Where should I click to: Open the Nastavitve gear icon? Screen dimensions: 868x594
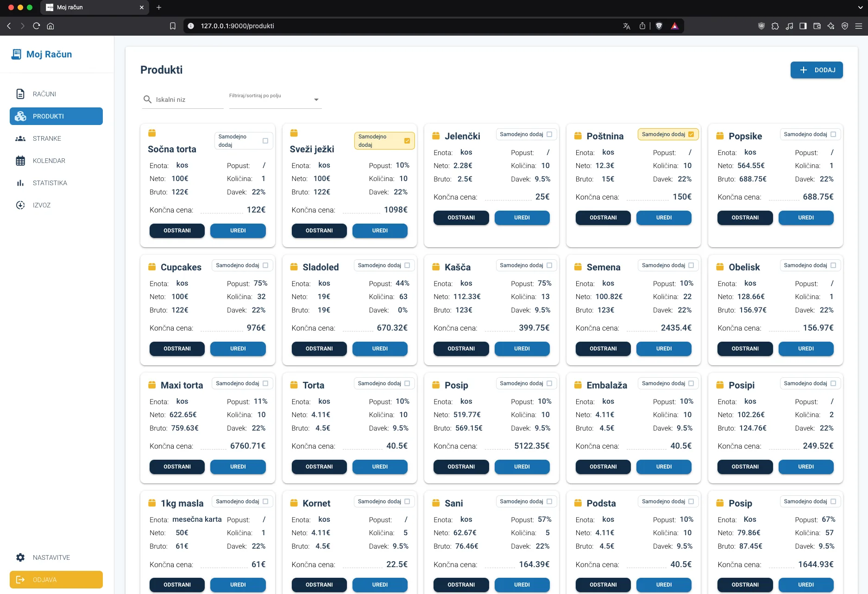[20, 557]
